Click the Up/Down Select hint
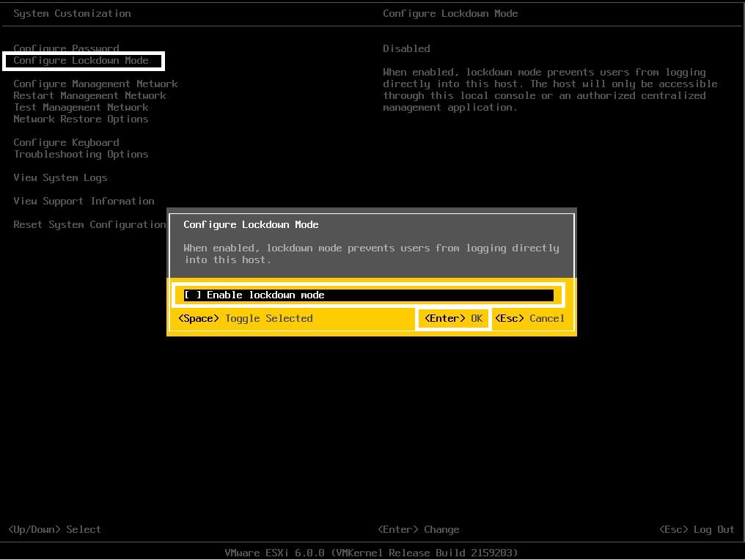Viewport: 745px width, 560px height. tap(54, 530)
